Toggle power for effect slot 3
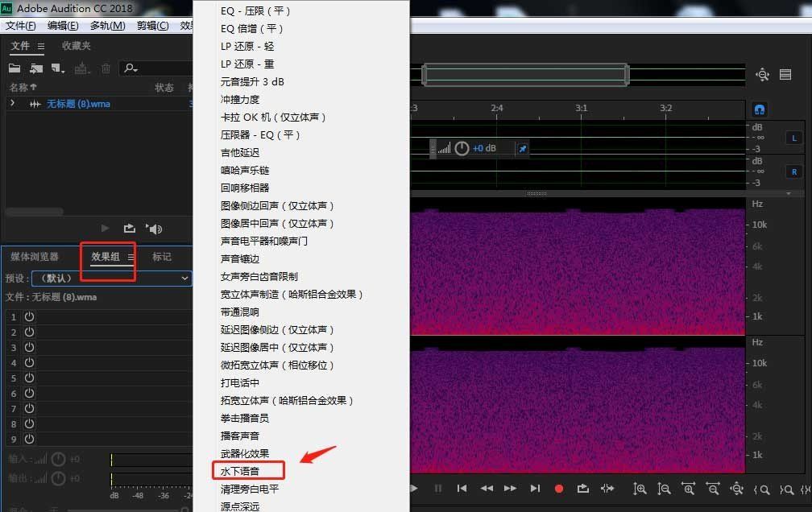This screenshot has height=512, width=812. tap(30, 347)
